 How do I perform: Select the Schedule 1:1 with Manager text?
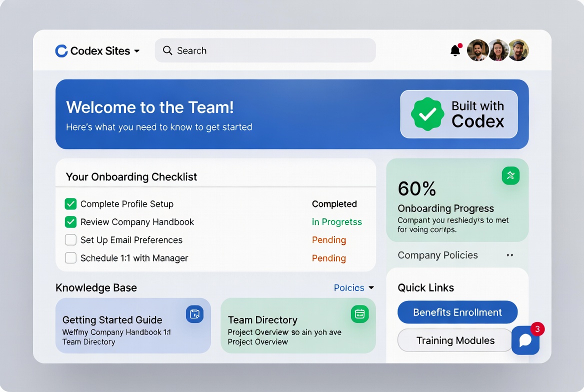[x=134, y=258]
